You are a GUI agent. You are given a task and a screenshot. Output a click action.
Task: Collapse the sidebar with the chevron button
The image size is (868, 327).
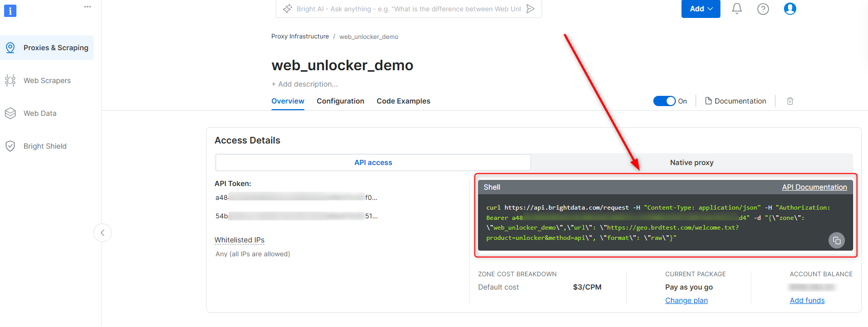(102, 233)
